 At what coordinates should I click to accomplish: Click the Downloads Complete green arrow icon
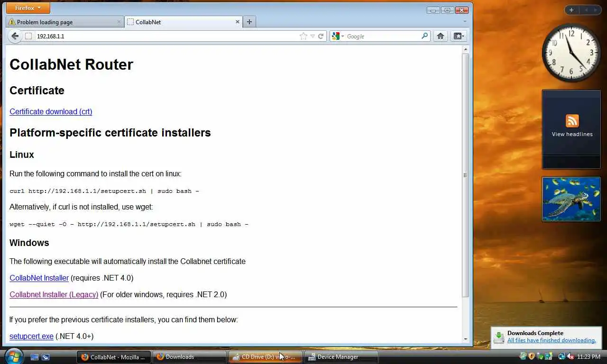pos(499,337)
